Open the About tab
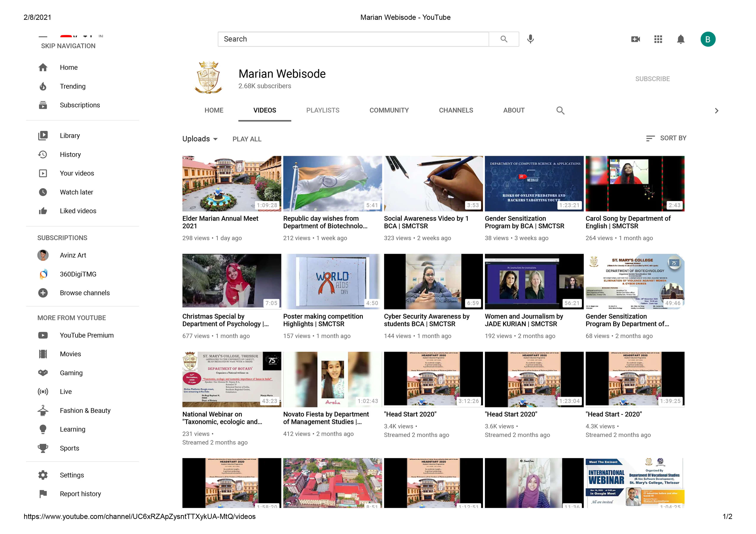The image size is (756, 534). [514, 110]
